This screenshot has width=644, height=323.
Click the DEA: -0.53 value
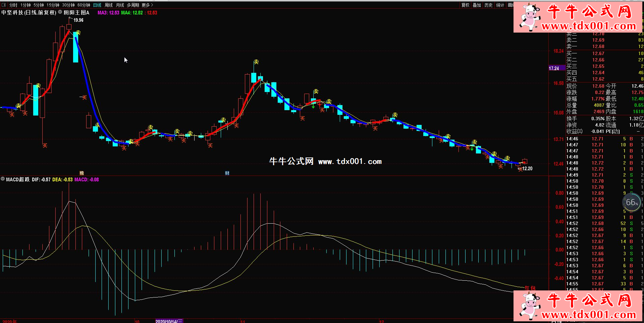coord(62,180)
